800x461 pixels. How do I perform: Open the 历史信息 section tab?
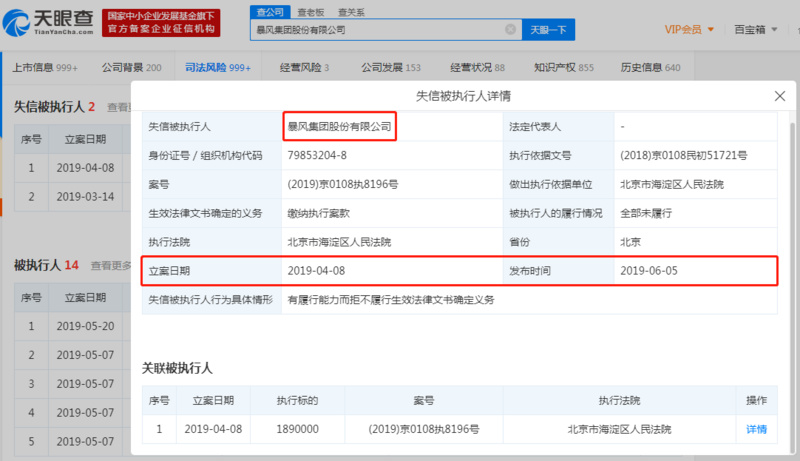tap(651, 68)
